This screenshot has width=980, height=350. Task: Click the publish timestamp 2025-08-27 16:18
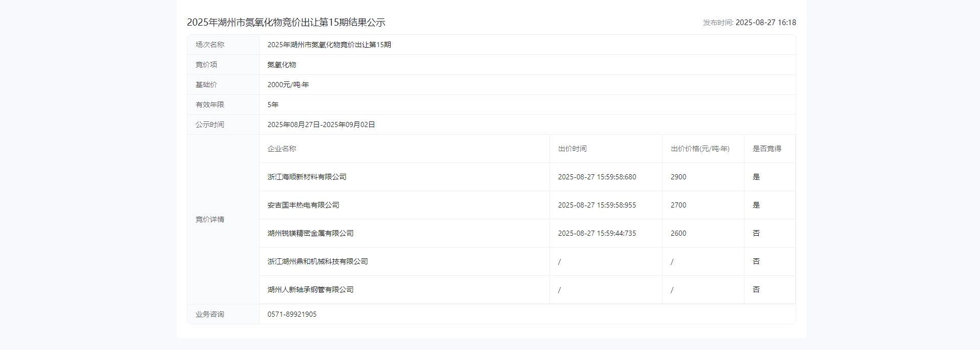(765, 23)
